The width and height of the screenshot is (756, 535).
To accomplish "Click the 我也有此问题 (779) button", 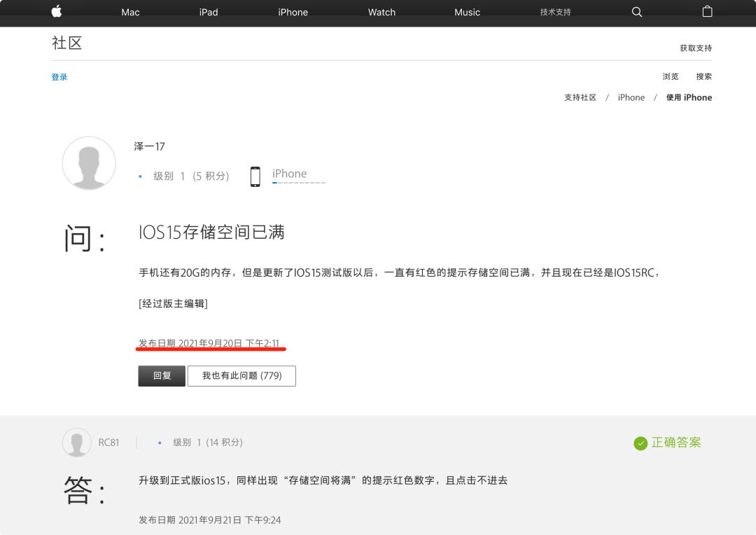I will pos(241,376).
